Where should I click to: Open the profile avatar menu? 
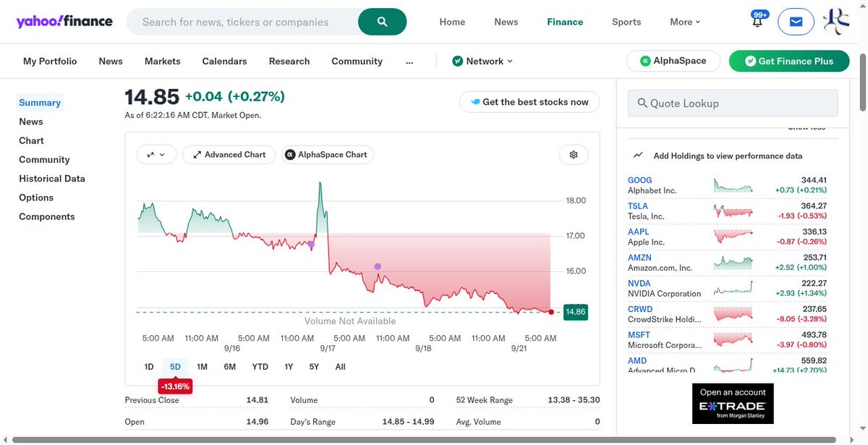point(837,22)
